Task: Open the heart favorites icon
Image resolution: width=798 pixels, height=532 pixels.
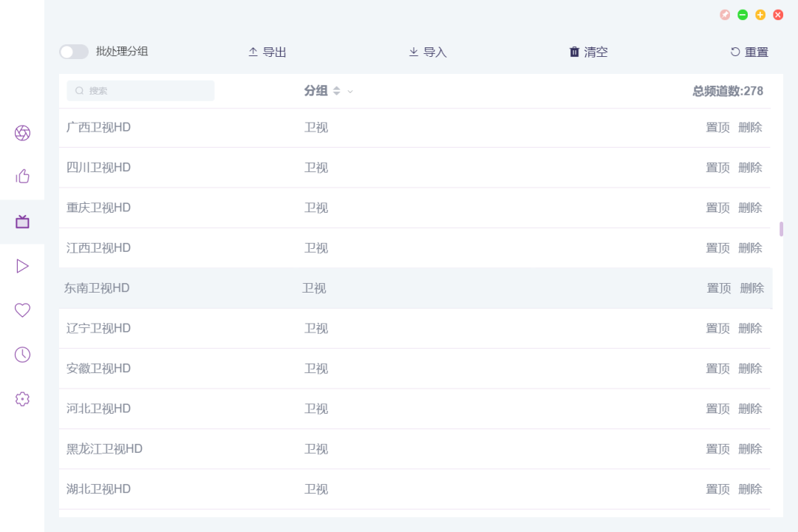Action: point(22,310)
